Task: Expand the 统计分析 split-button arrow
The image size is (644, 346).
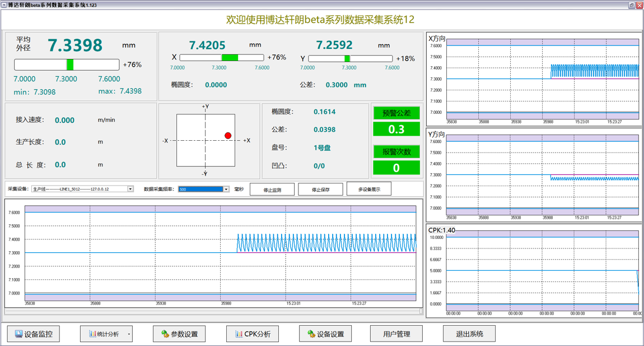Action: click(x=129, y=334)
